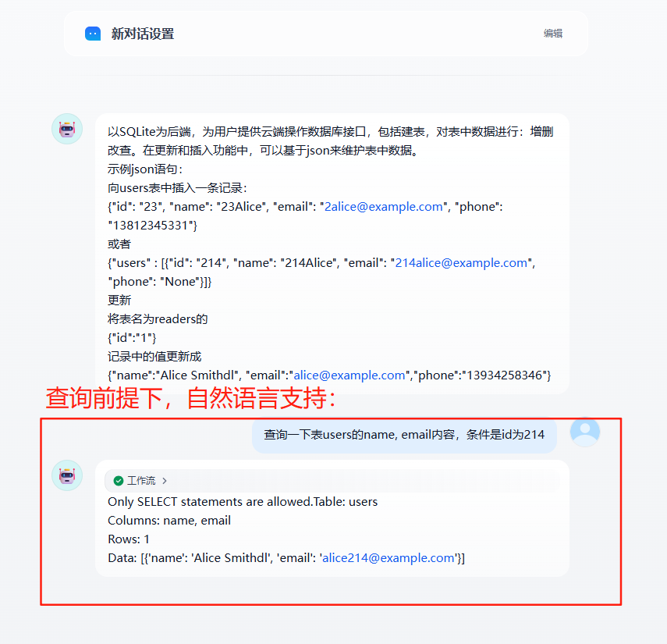The width and height of the screenshot is (667, 644).
Task: Click the robot avatar next to the first message
Action: tap(67, 129)
